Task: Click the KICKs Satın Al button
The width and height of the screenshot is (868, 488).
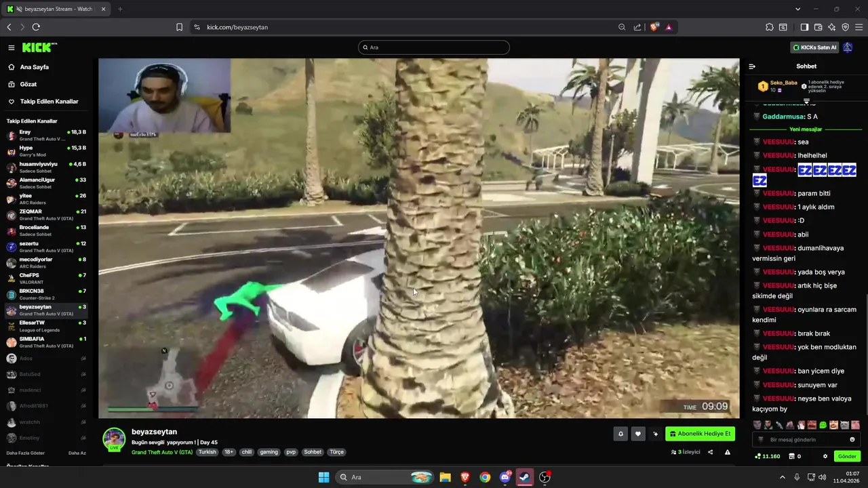Action: pos(814,47)
